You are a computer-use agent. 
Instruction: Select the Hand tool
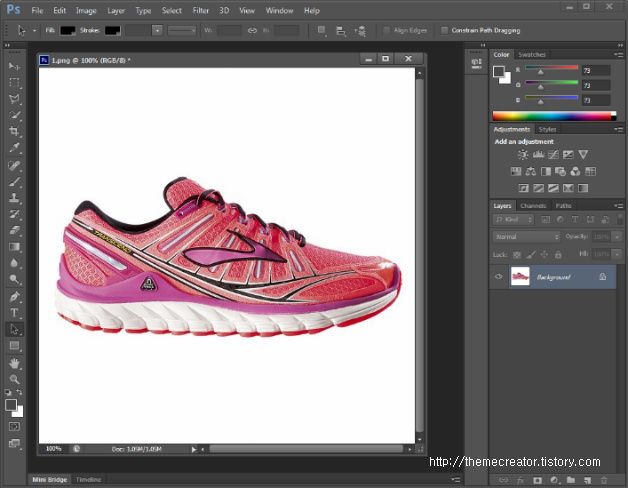pyautogui.click(x=14, y=363)
